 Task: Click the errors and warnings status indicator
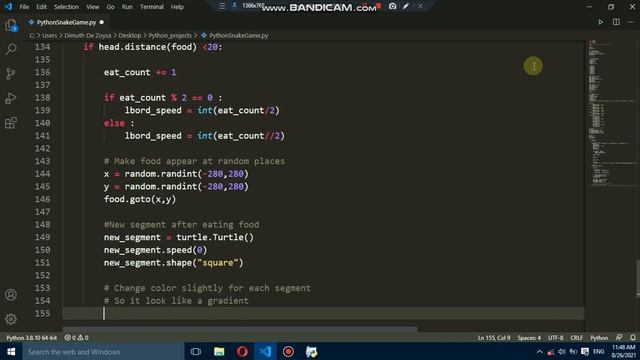(x=76, y=338)
